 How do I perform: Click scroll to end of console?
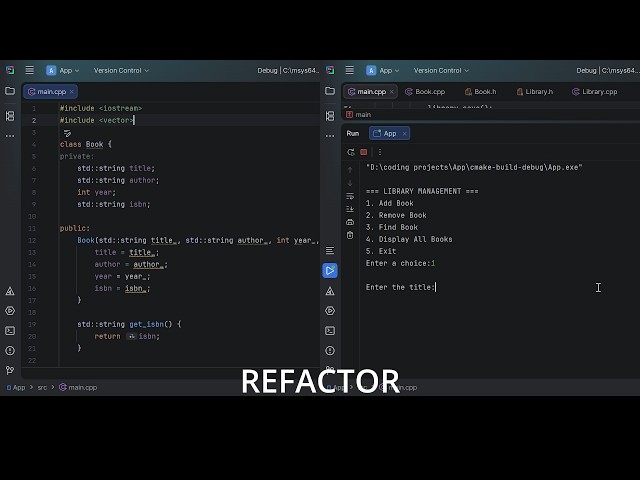pyautogui.click(x=350, y=209)
